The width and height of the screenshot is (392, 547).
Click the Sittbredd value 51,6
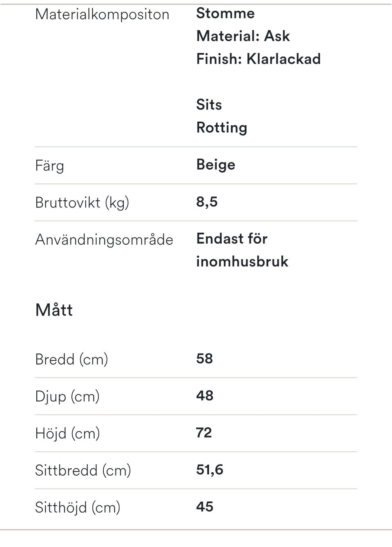tap(209, 470)
